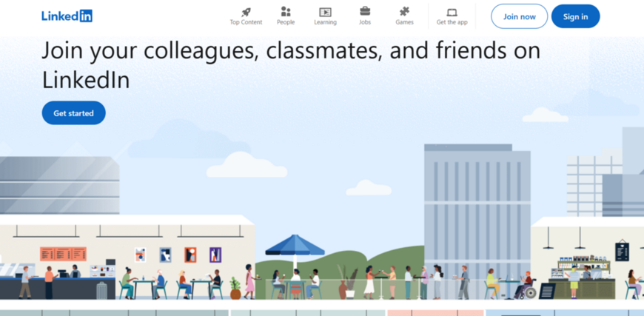Image resolution: width=644 pixels, height=316 pixels.
Task: Click the Join now button
Action: pyautogui.click(x=520, y=16)
